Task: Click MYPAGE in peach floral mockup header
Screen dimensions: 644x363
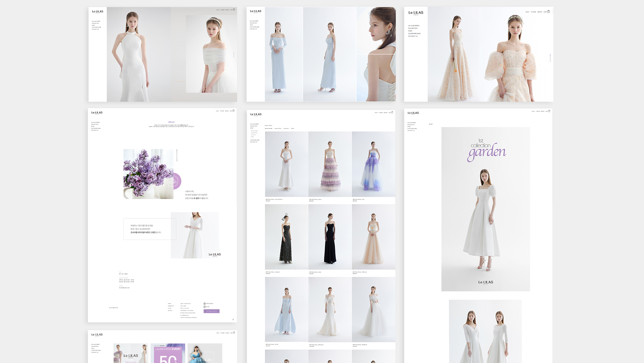Action: [533, 12]
